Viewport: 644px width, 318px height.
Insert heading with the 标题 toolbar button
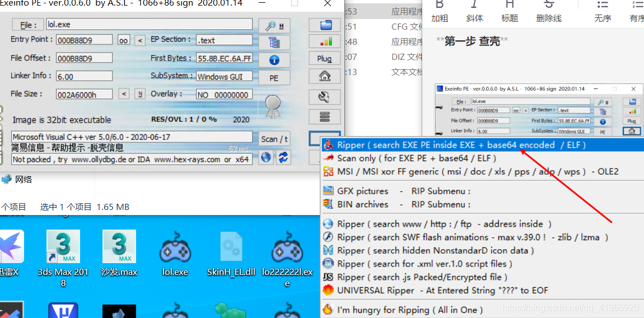[510, 11]
